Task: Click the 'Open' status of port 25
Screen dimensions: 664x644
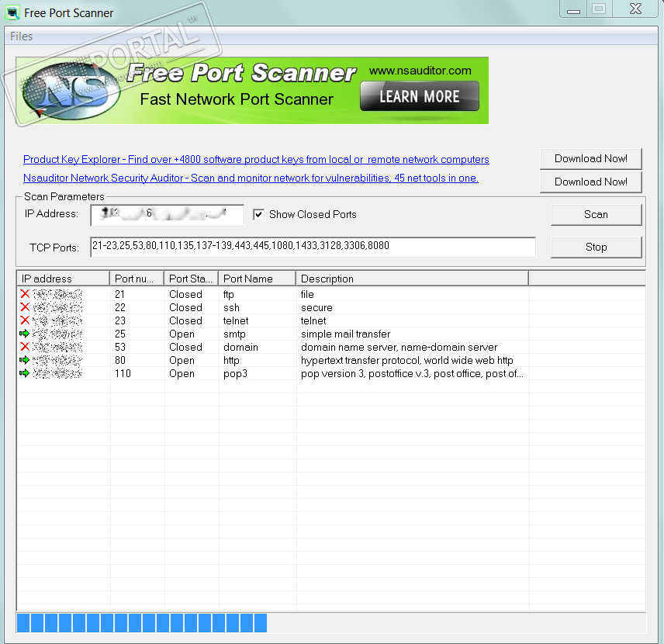Action: [x=182, y=334]
